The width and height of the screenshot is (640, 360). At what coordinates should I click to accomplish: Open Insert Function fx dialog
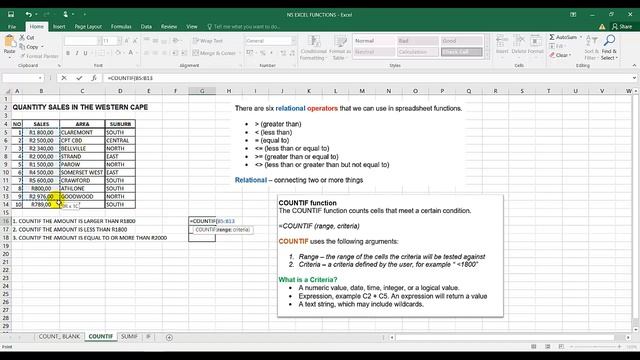[x=93, y=78]
